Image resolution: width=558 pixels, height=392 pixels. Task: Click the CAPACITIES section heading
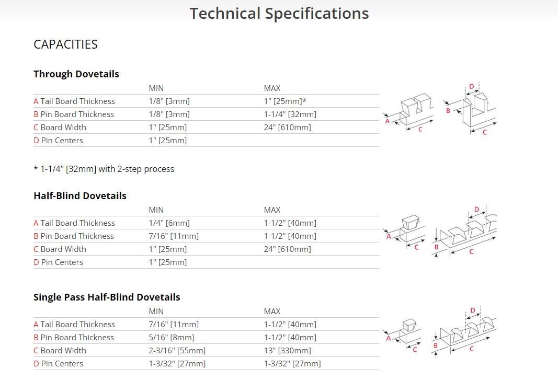click(x=65, y=44)
